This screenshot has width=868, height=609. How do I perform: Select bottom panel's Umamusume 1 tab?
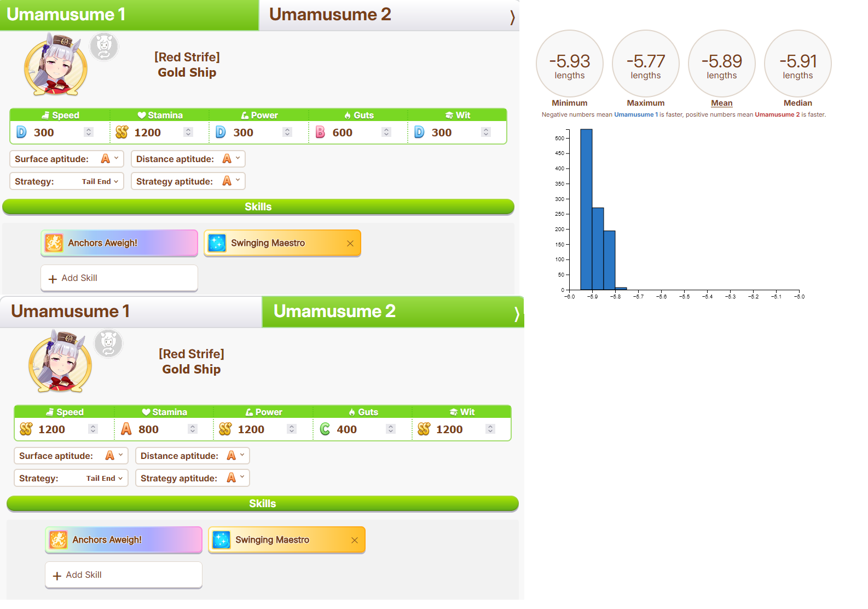coord(131,312)
